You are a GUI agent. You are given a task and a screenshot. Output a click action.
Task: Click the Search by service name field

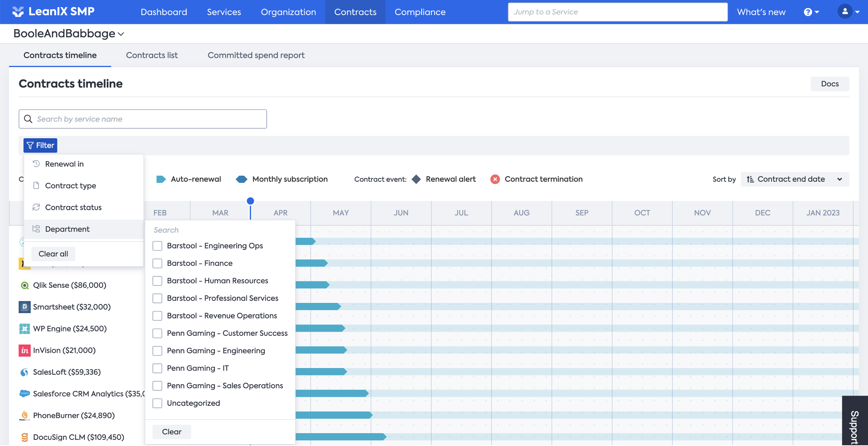pyautogui.click(x=143, y=119)
